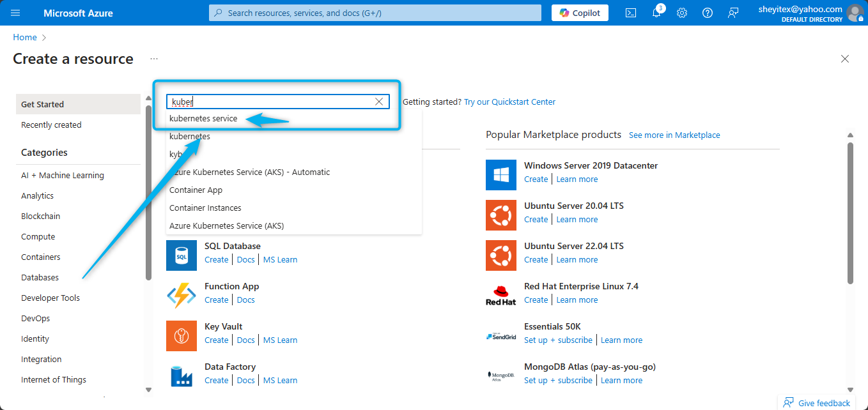The height and width of the screenshot is (410, 868).
Task: Open the notifications bell
Action: [656, 13]
